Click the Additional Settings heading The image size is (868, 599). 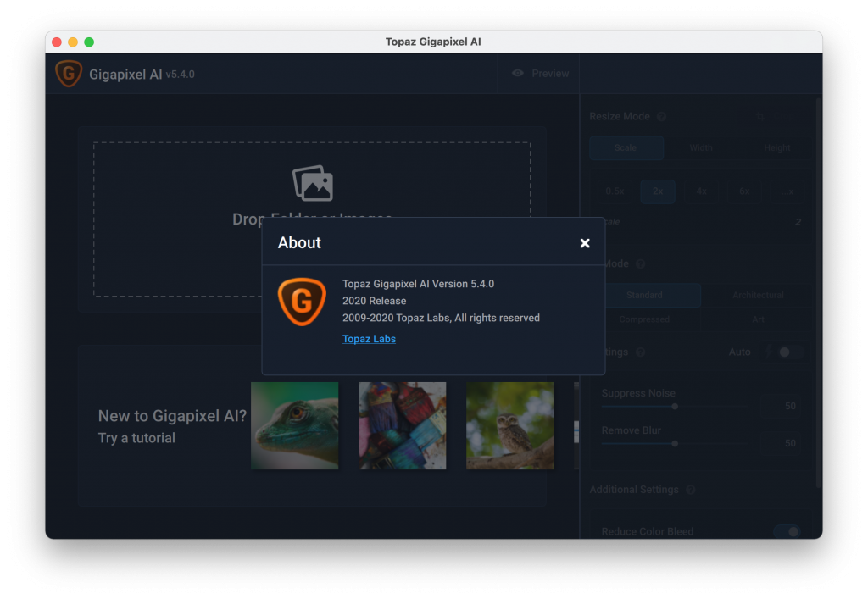[634, 490]
